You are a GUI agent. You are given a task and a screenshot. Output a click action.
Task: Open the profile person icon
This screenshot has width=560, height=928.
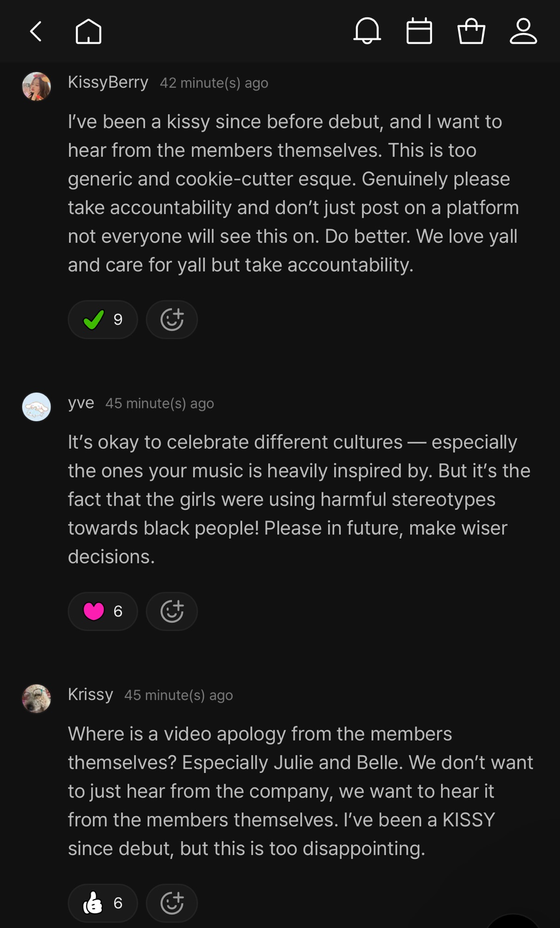pos(523,32)
